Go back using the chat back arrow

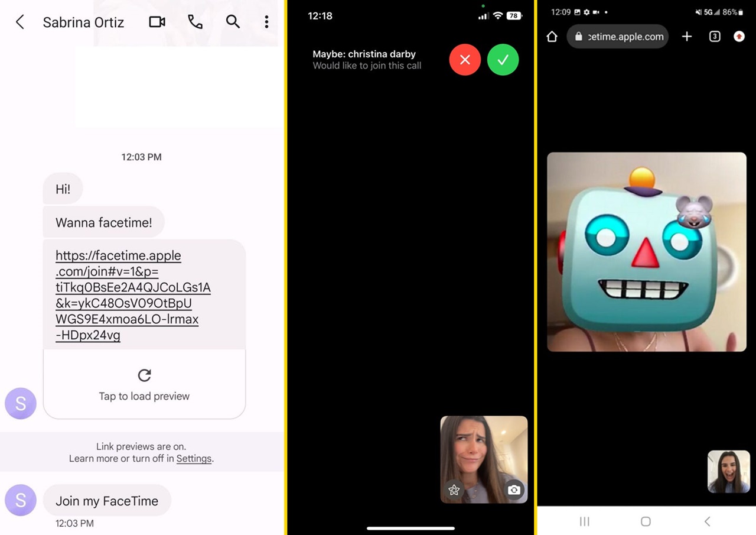(x=19, y=22)
